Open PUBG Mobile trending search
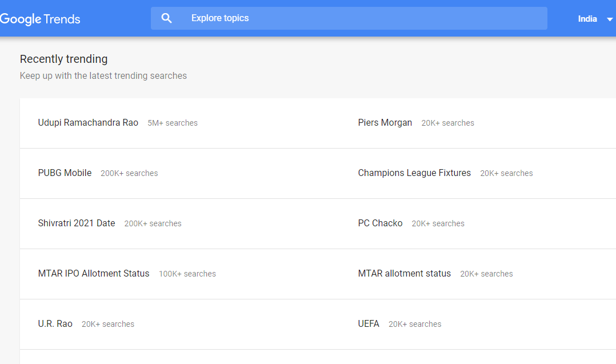The height and width of the screenshot is (364, 616). tap(65, 173)
